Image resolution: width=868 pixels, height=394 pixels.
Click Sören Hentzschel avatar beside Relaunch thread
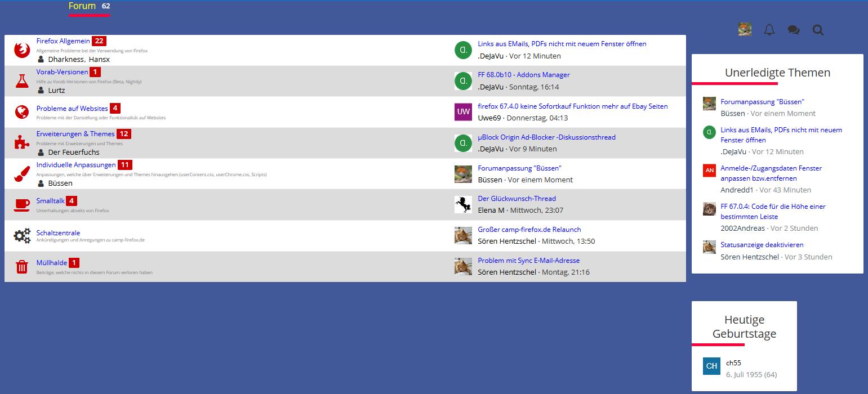tap(463, 235)
